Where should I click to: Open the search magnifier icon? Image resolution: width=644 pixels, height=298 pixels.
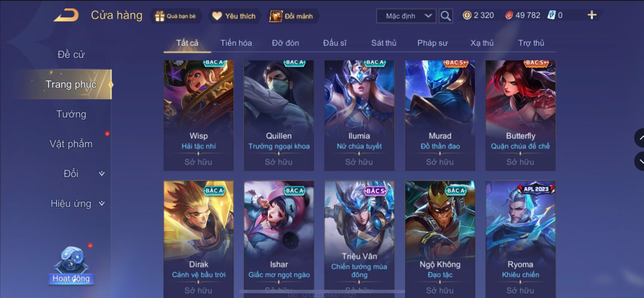point(446,16)
